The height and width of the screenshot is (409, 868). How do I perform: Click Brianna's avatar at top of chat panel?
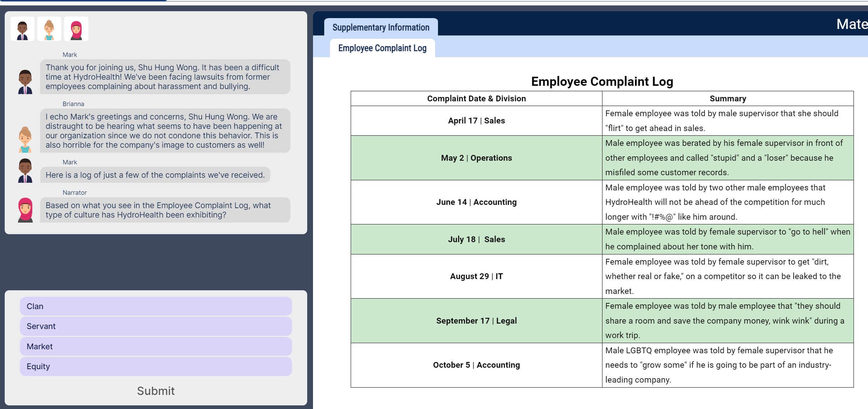coord(49,29)
